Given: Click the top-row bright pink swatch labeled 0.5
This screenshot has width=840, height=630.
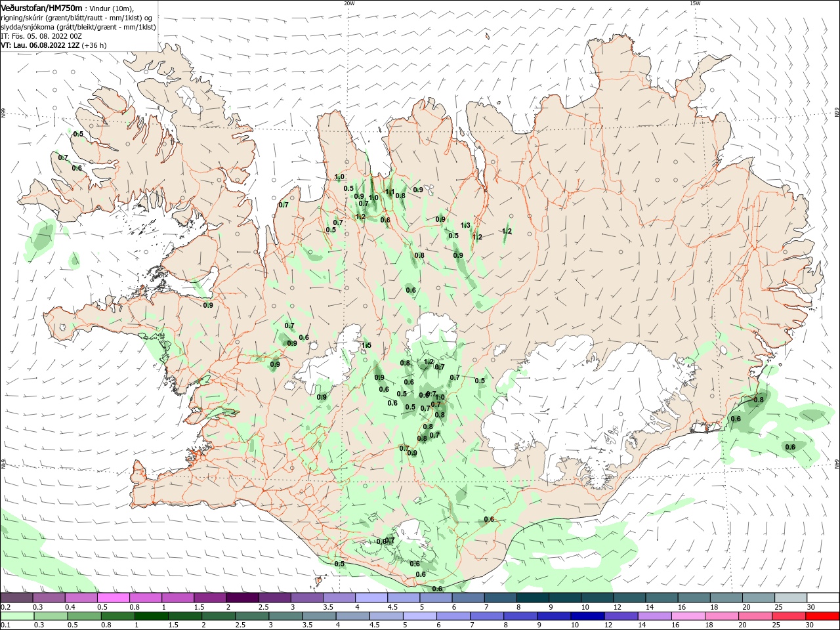Looking at the screenshot, I should [x=113, y=598].
